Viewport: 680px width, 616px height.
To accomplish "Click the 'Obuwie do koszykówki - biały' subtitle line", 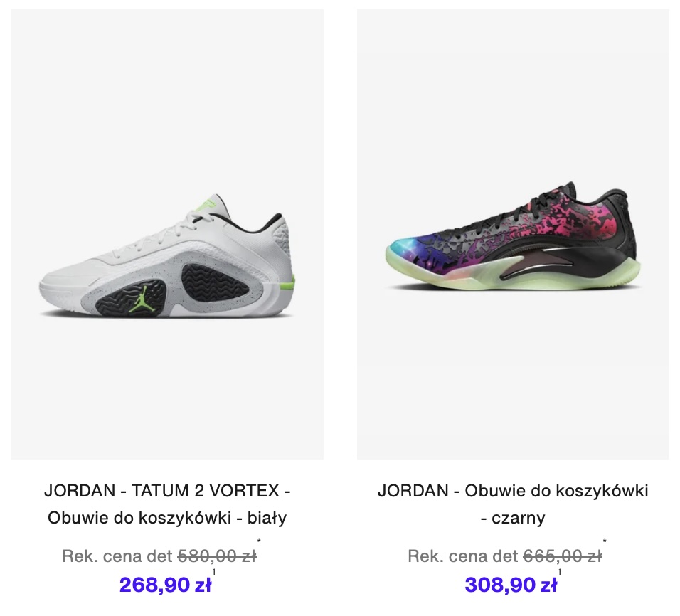I will click(x=167, y=518).
